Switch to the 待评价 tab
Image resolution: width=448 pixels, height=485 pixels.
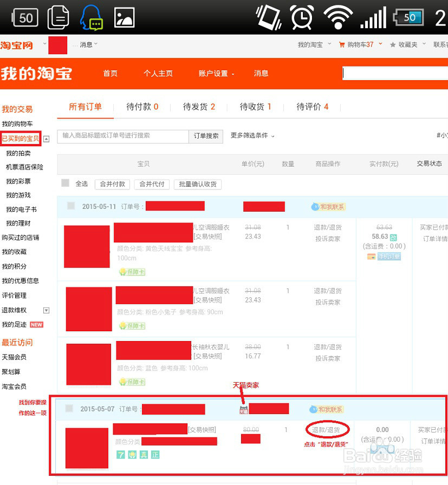coord(313,107)
